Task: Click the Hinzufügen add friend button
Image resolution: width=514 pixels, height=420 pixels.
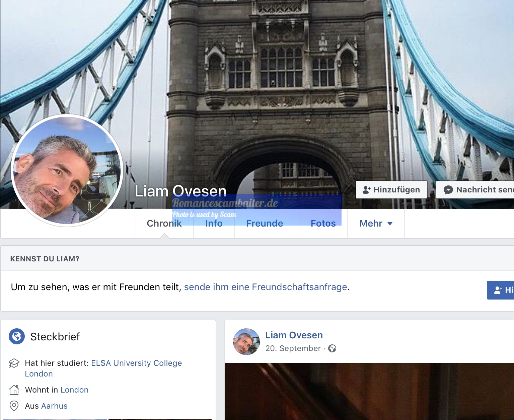Action: (x=391, y=190)
